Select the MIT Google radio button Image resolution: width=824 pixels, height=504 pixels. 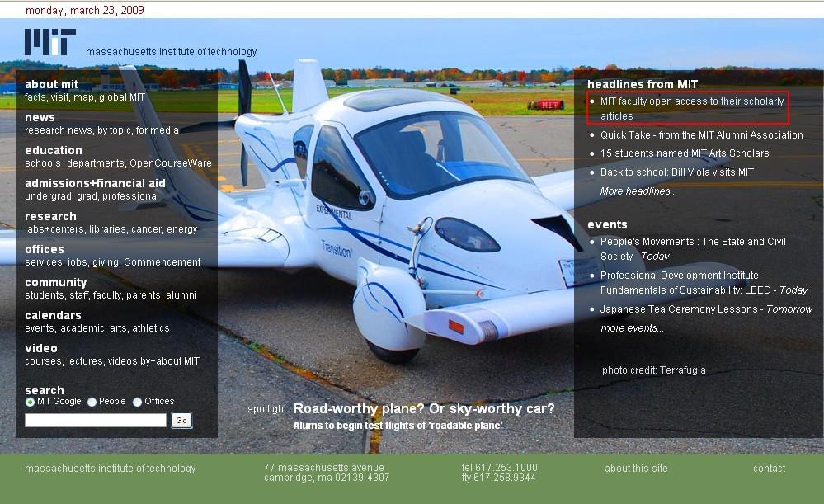[30, 402]
